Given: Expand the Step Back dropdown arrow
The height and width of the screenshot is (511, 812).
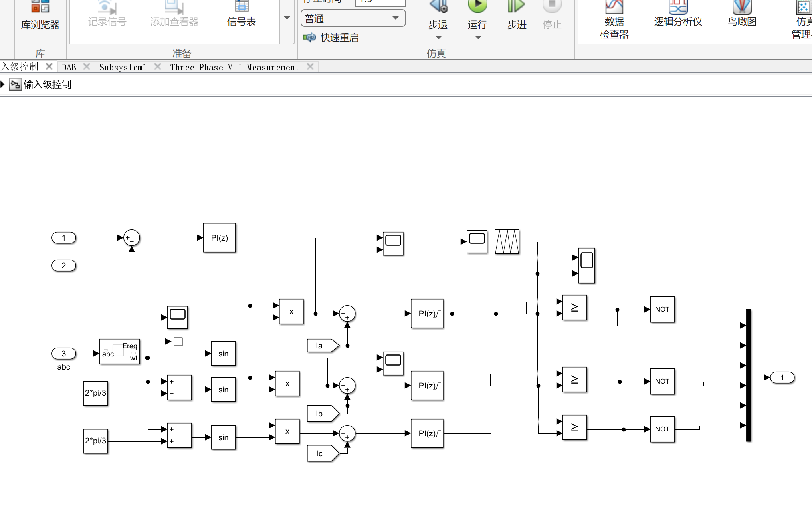Looking at the screenshot, I should point(438,38).
